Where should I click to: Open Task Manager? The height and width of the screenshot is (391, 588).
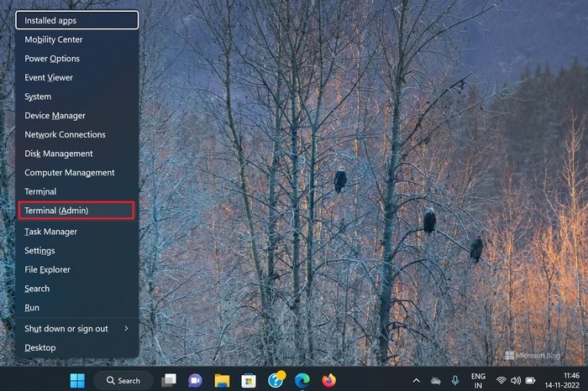coord(77,232)
